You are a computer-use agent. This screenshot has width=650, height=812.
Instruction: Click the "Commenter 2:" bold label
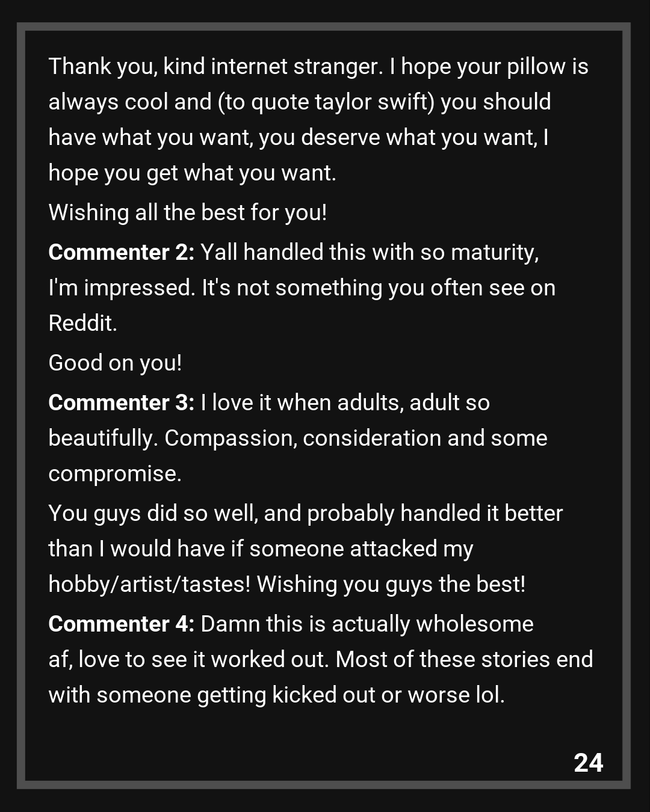[121, 253]
